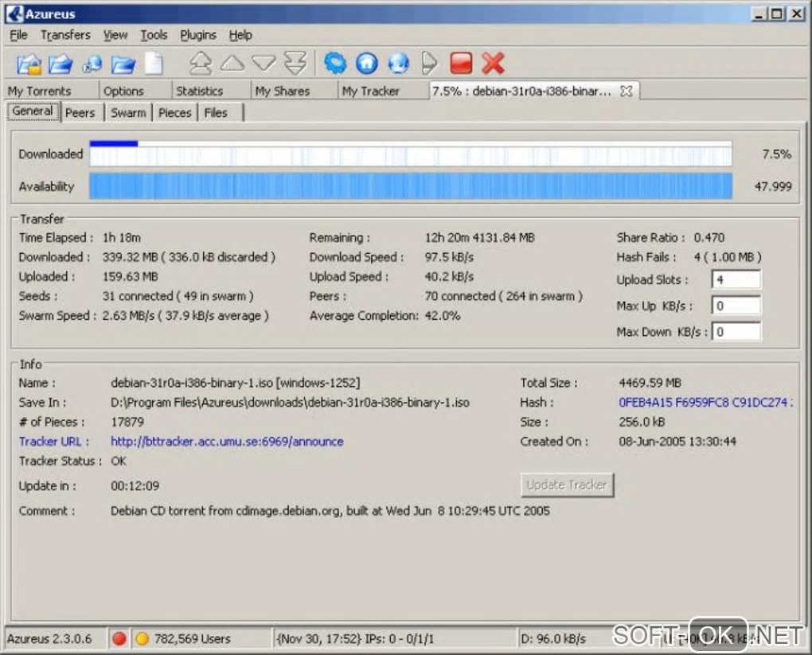Click the folder-with-padlock open torrent icon
Image resolution: width=812 pixels, height=655 pixels.
pos(29,63)
